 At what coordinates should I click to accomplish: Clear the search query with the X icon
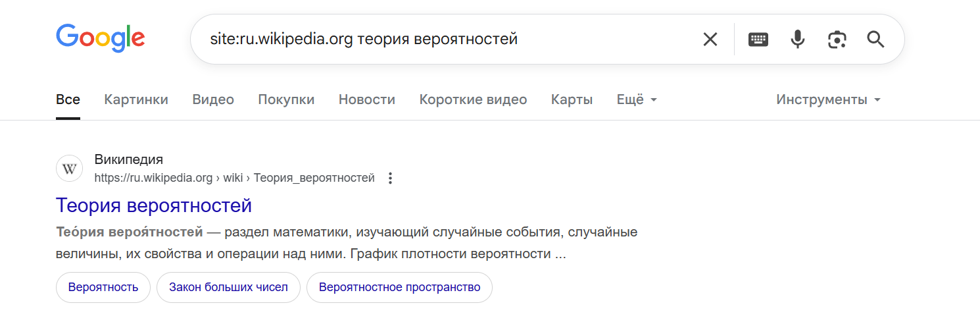tap(710, 40)
